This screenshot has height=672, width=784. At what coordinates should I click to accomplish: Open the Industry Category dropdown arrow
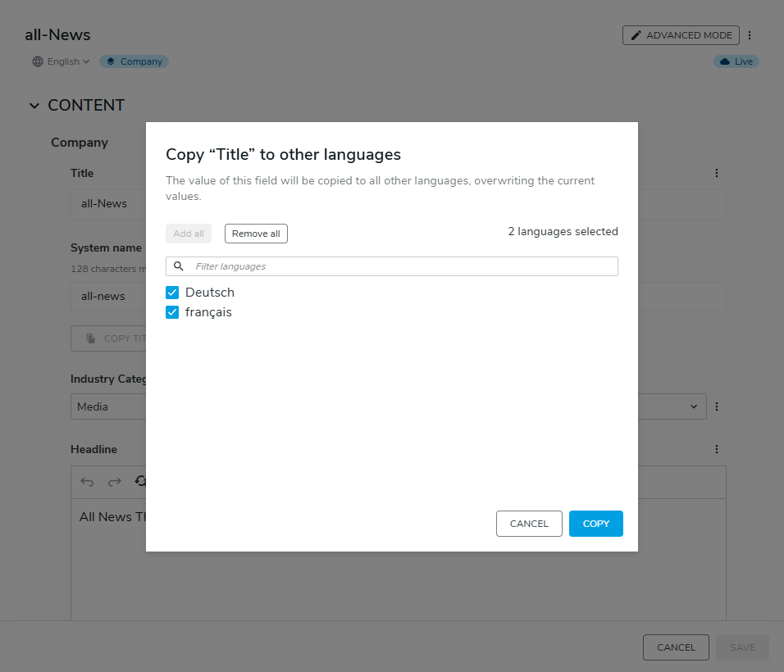(694, 406)
